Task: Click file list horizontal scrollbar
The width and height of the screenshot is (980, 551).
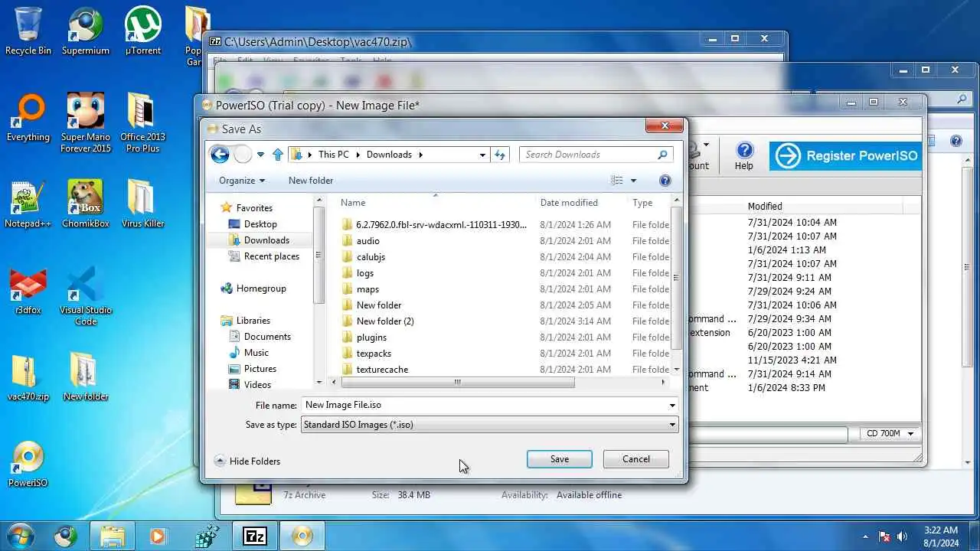Action: (x=456, y=382)
